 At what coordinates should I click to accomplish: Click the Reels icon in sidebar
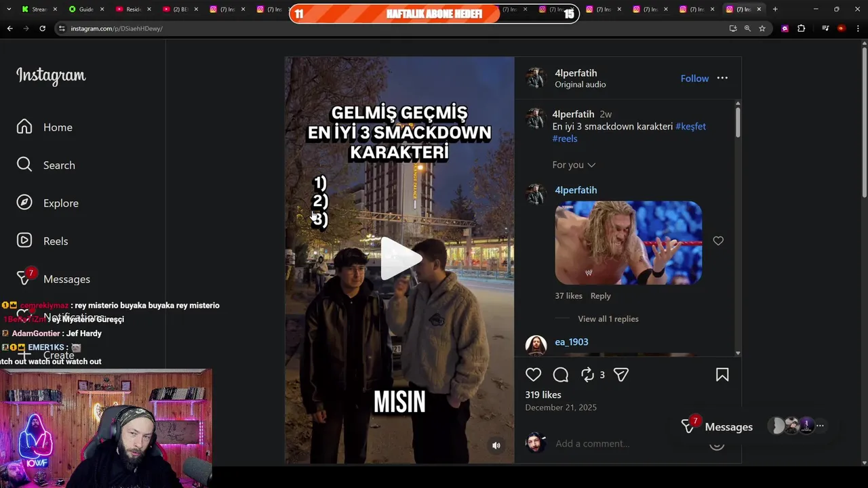click(24, 241)
